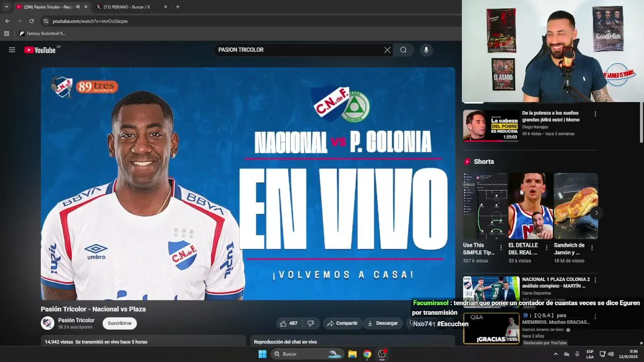Open options for De la pobreza video

point(595,114)
